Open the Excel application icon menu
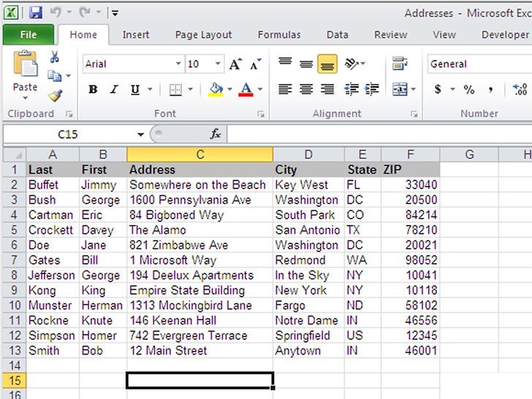The width and height of the screenshot is (532, 399). pyautogui.click(x=11, y=13)
